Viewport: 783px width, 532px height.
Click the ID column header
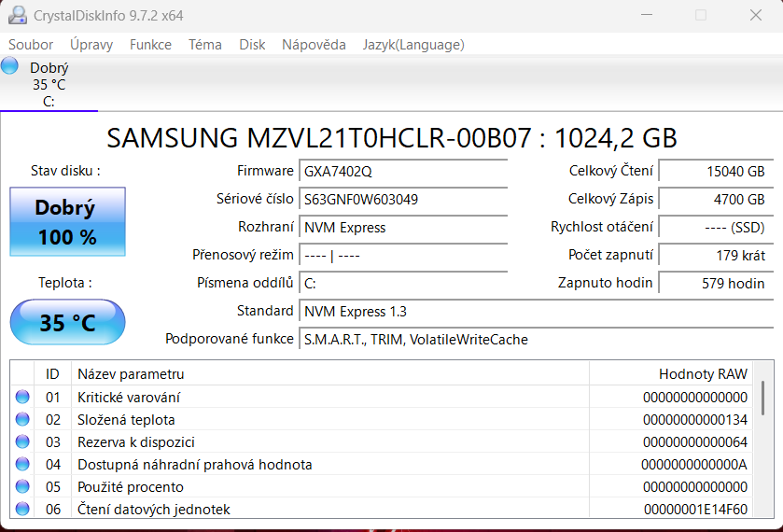click(52, 373)
